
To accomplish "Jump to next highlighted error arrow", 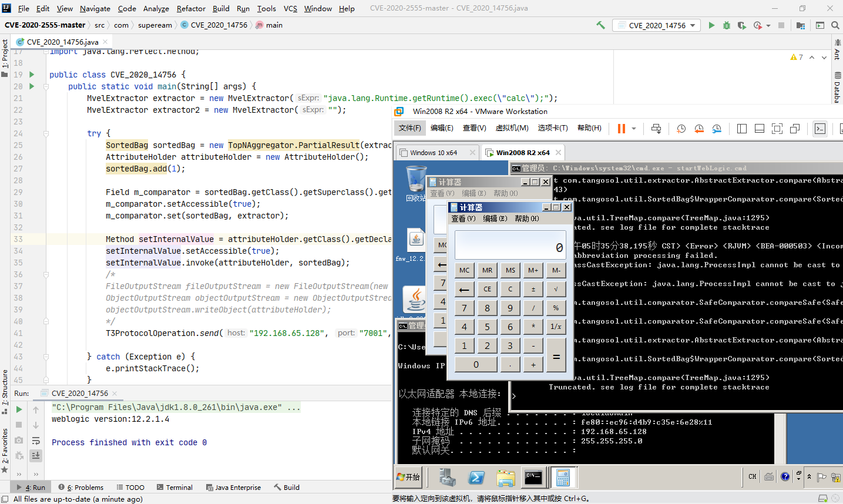I will (x=824, y=57).
